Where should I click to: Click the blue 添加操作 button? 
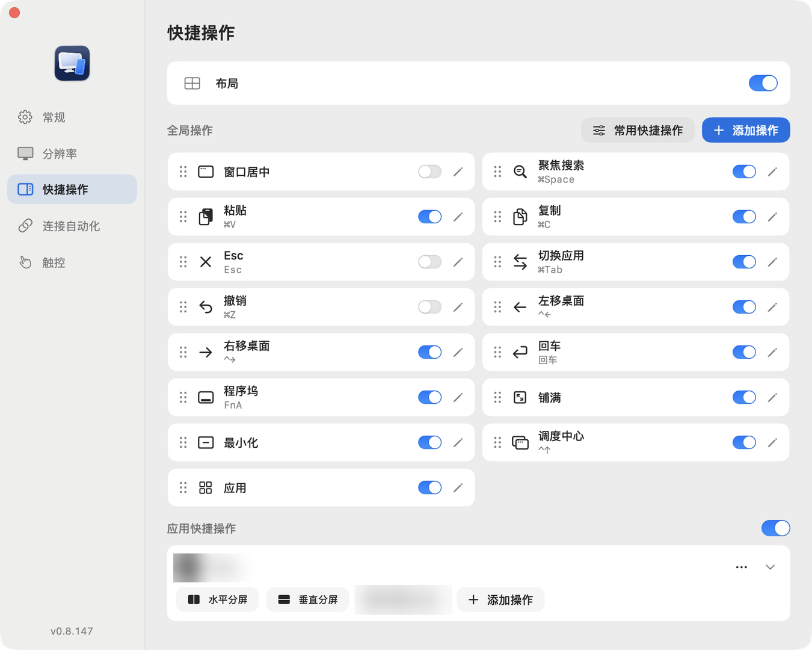coord(746,130)
